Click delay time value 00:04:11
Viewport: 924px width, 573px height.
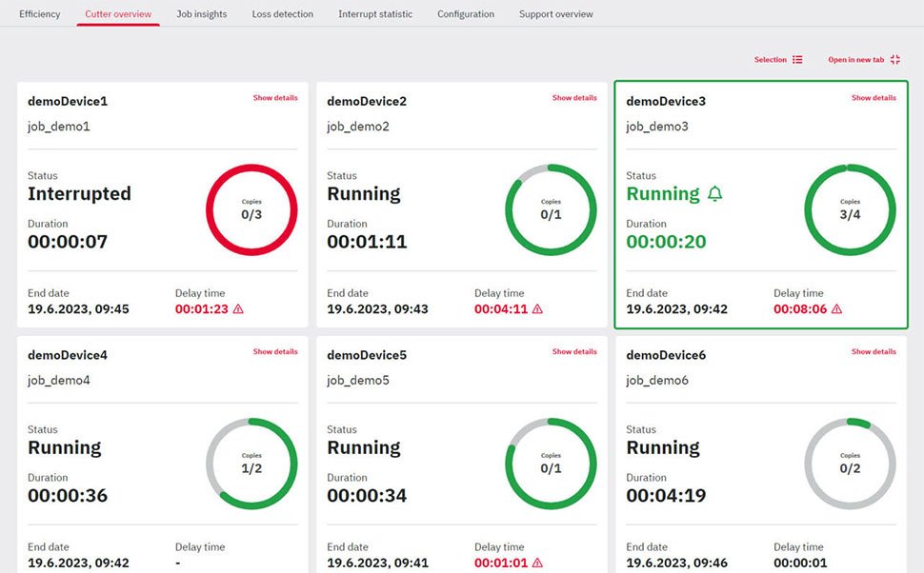[x=501, y=309]
